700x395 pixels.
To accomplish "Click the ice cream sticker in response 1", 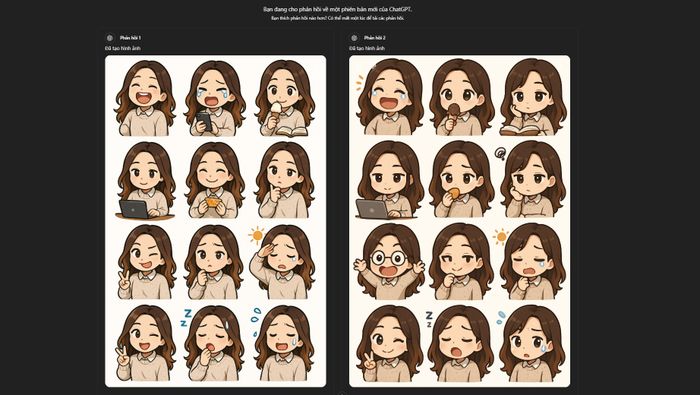I will point(284,98).
